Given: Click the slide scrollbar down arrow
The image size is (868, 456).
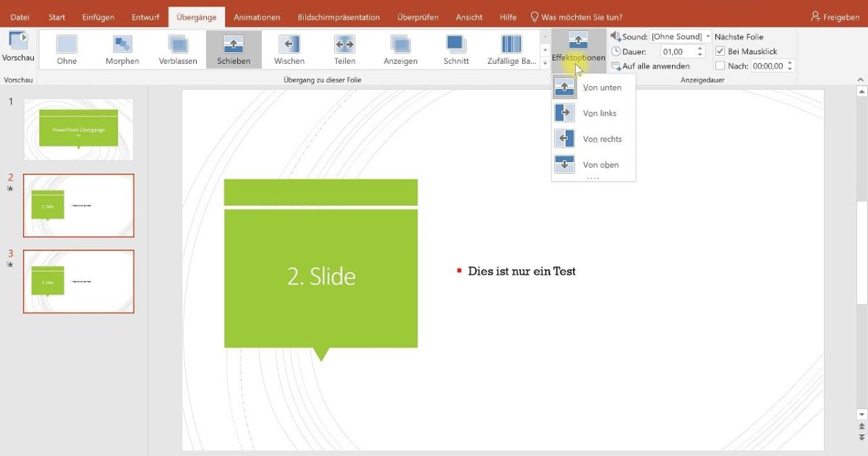Looking at the screenshot, I should [861, 415].
